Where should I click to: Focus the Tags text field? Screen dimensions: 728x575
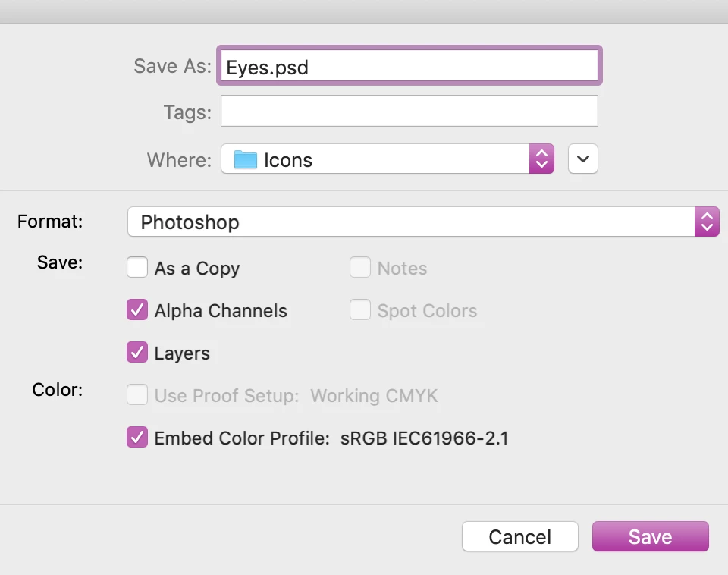coord(409,112)
